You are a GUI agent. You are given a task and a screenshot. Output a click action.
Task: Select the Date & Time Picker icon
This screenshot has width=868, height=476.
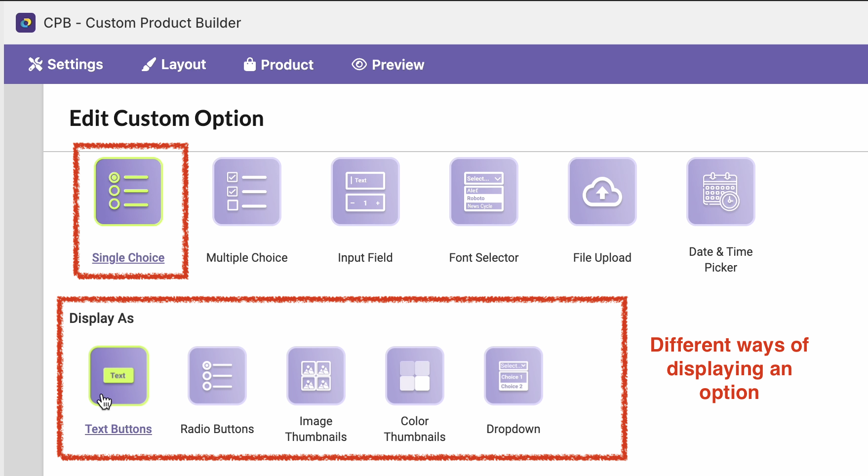(721, 192)
